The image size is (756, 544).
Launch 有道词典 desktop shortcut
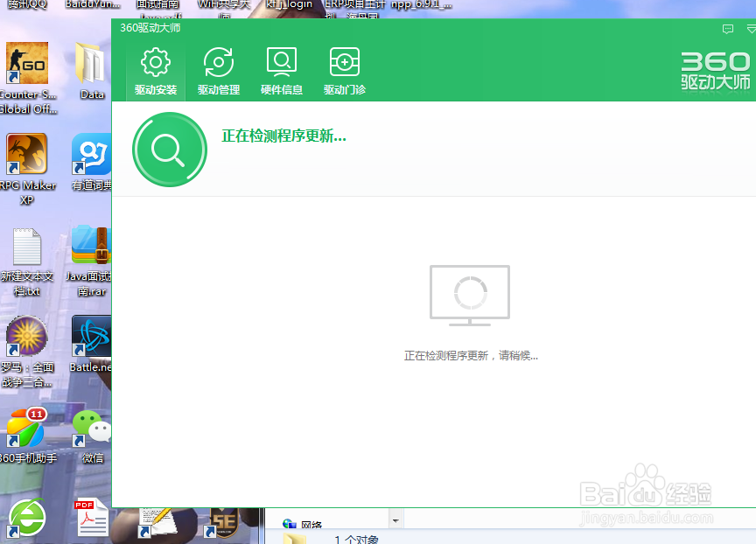(x=92, y=162)
